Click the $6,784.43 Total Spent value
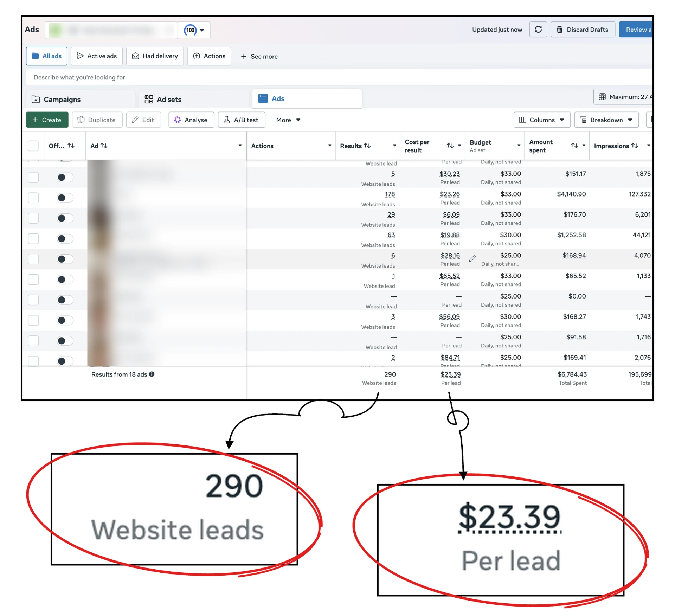The height and width of the screenshot is (616, 675). [572, 374]
